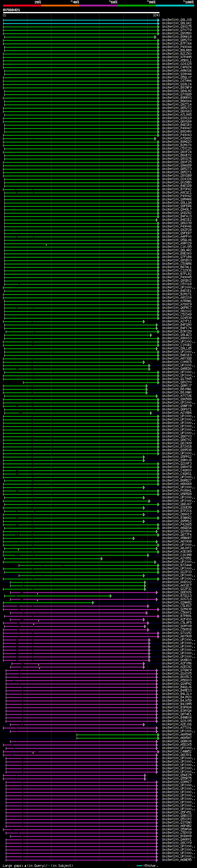
Task: Click the UniRef100_C6THH4 entry
Action: (x=177, y=81)
